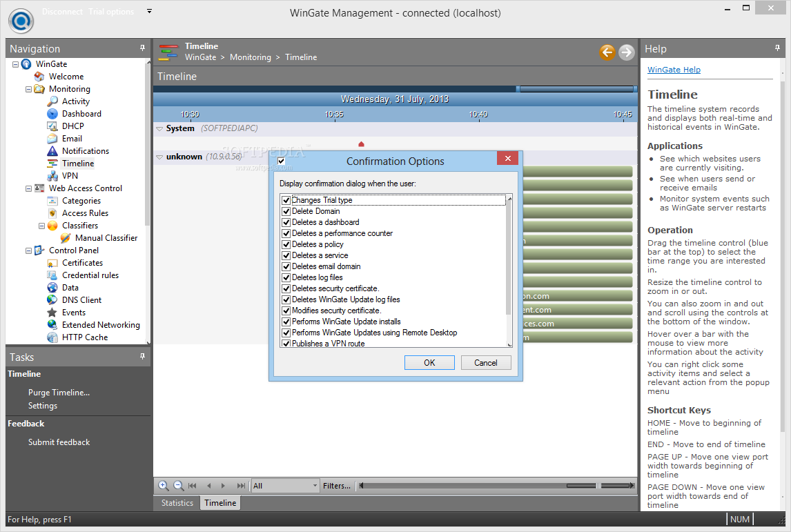Open the Access Rules icon
The image size is (791, 532).
click(52, 213)
